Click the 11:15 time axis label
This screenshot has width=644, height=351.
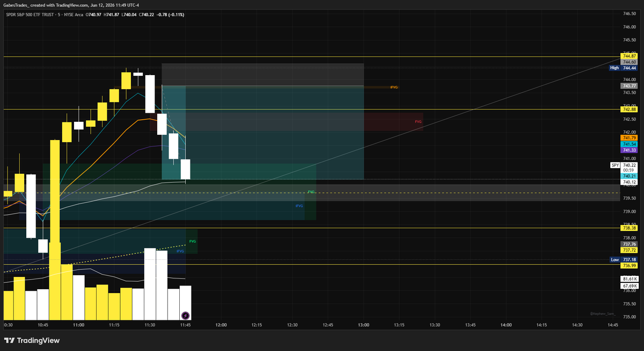(114, 325)
